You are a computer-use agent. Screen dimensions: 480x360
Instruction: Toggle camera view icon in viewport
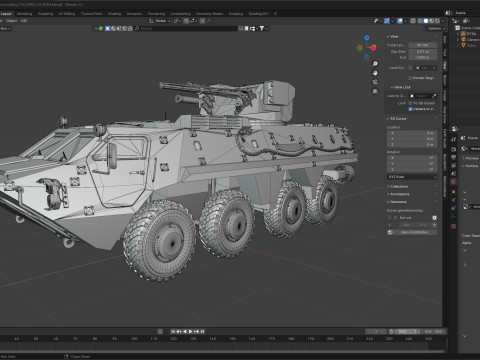pyautogui.click(x=375, y=82)
